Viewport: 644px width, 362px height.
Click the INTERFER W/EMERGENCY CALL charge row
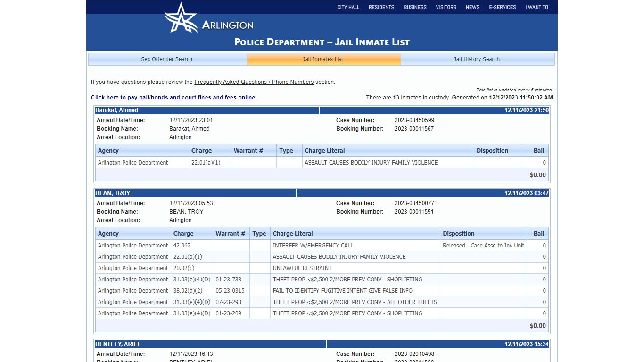[322, 246]
